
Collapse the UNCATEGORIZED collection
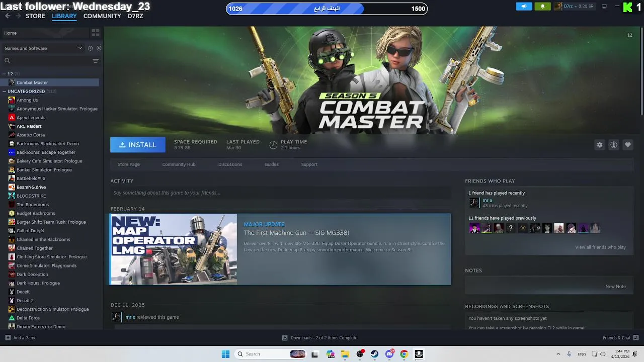tap(5, 92)
